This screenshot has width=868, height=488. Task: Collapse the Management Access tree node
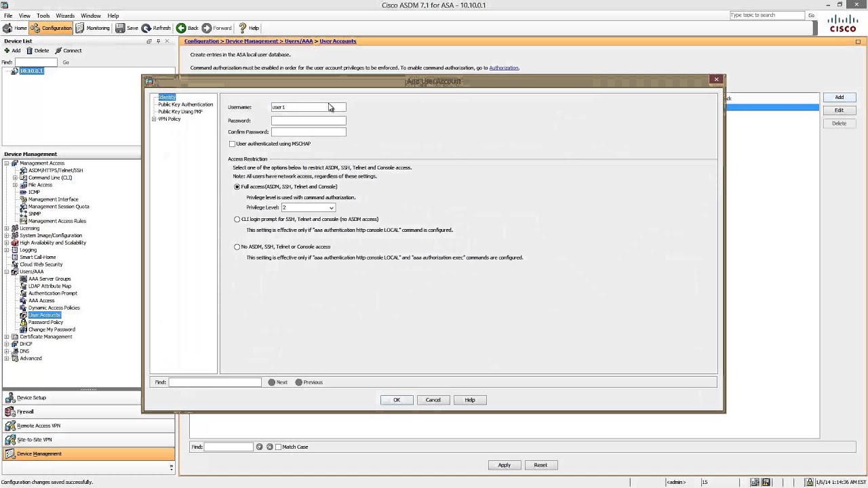tap(7, 163)
